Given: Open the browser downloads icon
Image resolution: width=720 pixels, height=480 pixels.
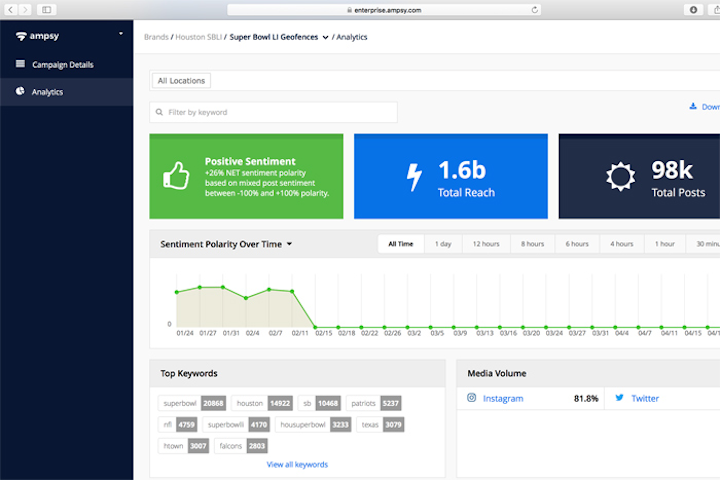Looking at the screenshot, I should [693, 10].
